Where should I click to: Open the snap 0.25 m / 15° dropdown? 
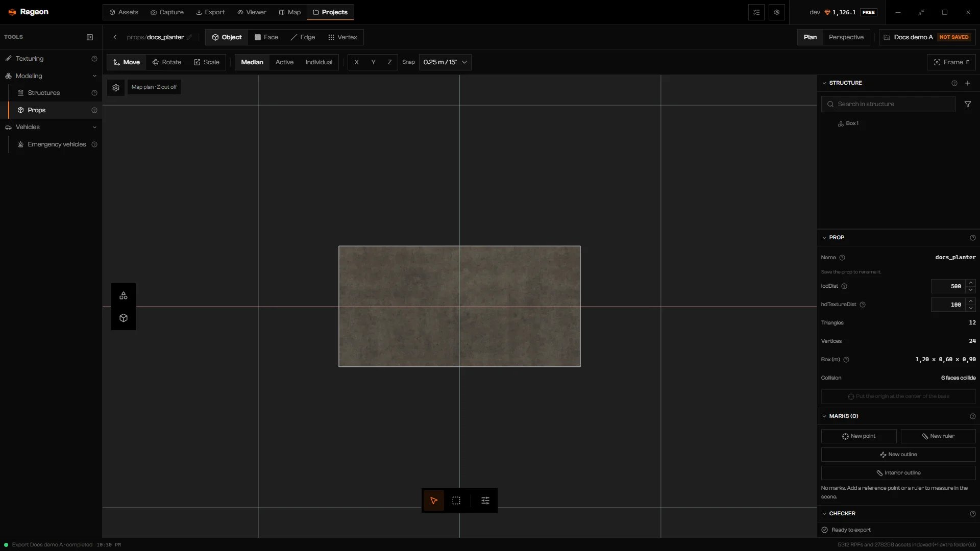(x=445, y=62)
